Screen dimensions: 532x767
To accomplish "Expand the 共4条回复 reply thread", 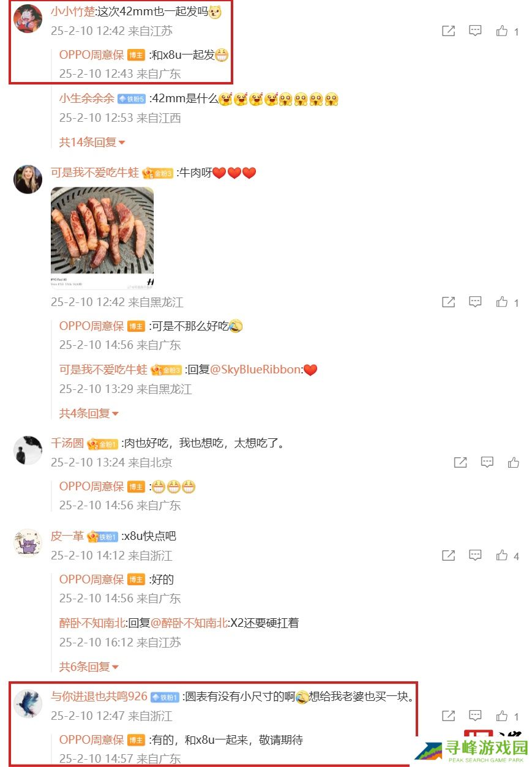I will click(89, 413).
